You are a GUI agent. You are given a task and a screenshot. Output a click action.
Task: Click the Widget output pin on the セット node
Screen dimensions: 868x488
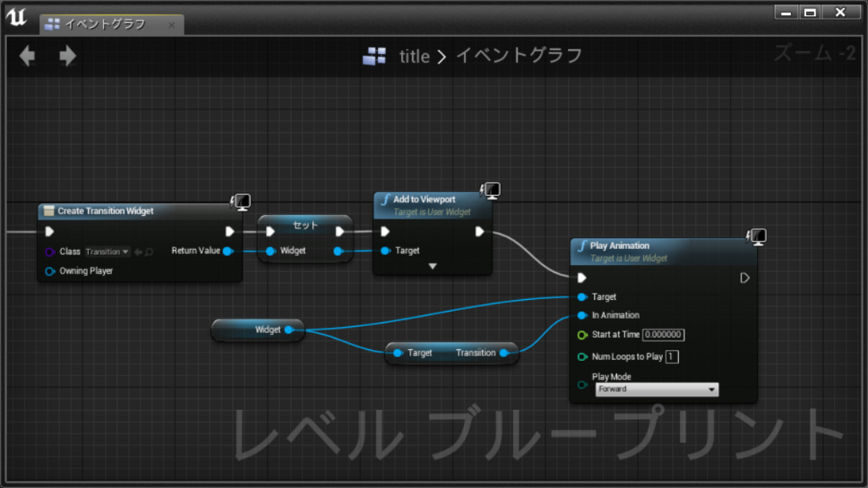[337, 251]
